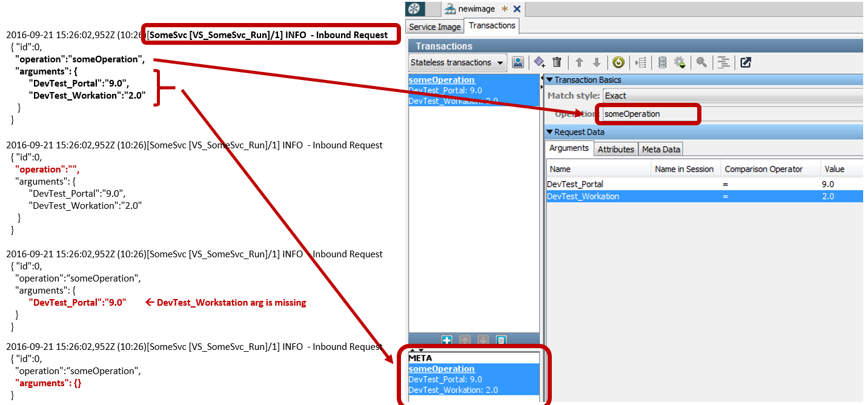This screenshot has width=868, height=405.
Task: Click the centered lines align icon
Action: [723, 62]
